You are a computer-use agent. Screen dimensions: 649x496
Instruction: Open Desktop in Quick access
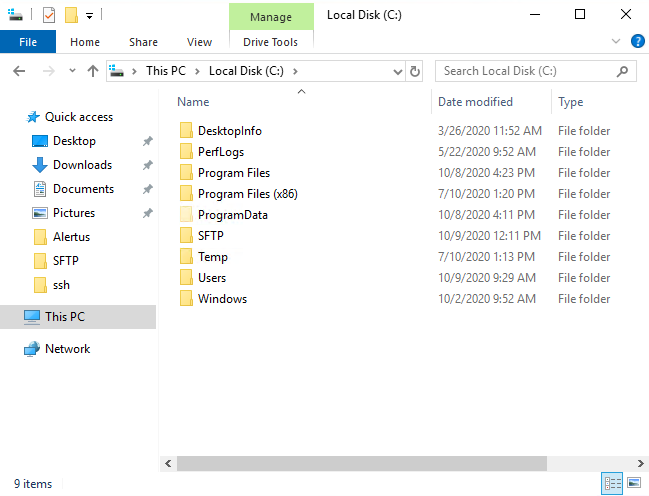[74, 141]
